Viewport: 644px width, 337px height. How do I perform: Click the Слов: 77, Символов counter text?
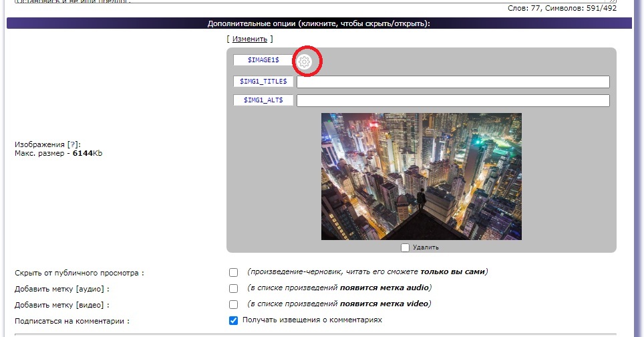click(x=562, y=8)
